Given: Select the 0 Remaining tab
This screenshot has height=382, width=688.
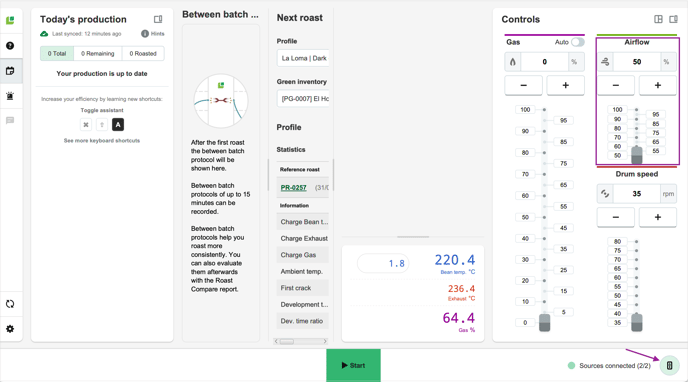Looking at the screenshot, I should [97, 54].
